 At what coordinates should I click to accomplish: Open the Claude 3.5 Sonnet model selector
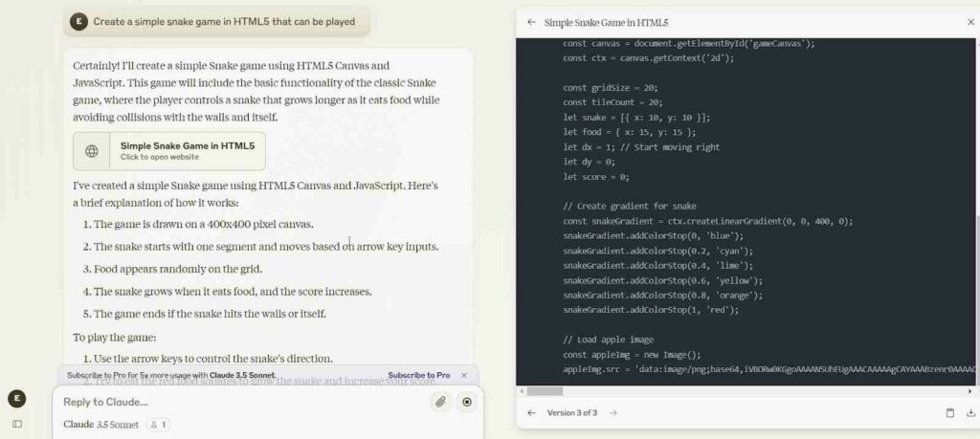click(x=100, y=424)
